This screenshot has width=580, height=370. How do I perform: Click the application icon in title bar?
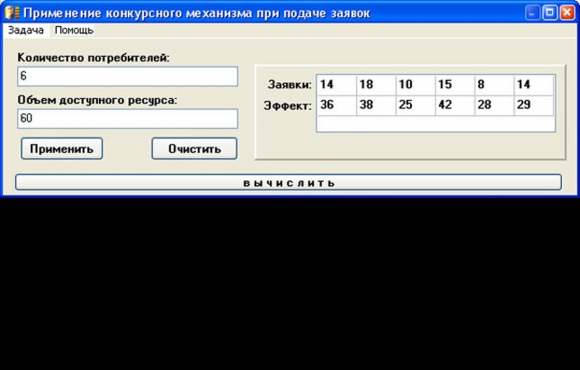click(12, 13)
